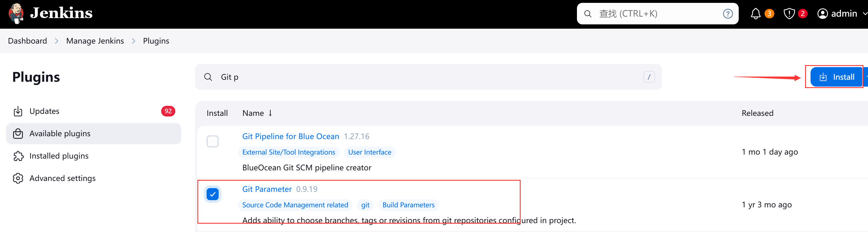
Task: Open the search help question icon
Action: pyautogui.click(x=728, y=14)
